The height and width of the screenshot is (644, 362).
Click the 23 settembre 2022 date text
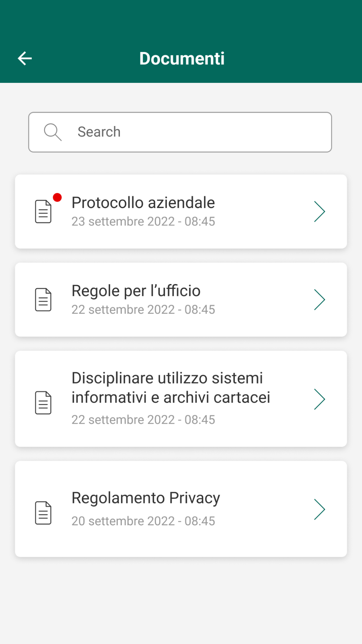(x=143, y=221)
